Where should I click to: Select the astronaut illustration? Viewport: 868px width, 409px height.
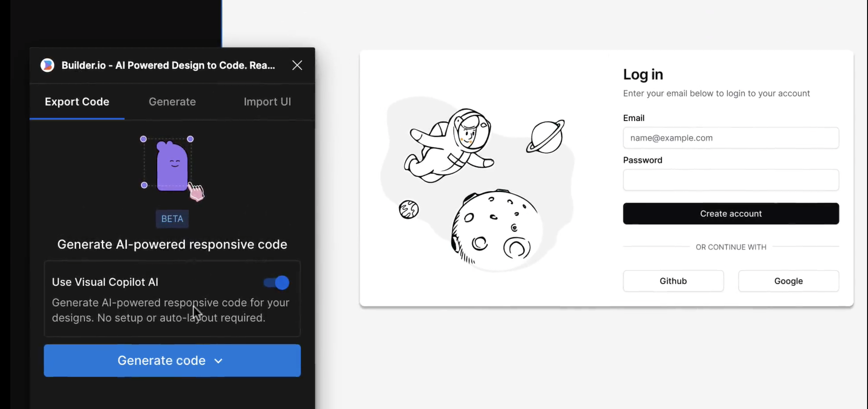pos(450,146)
